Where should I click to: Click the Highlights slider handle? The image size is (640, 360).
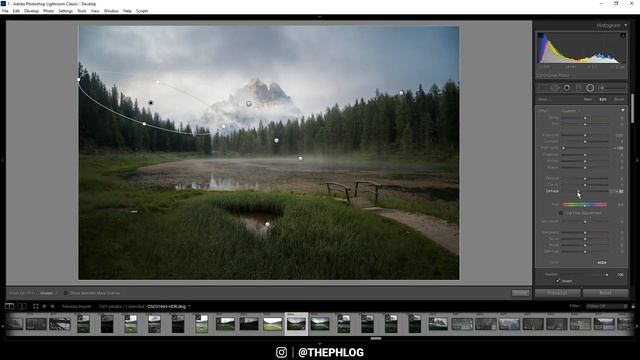pos(564,148)
